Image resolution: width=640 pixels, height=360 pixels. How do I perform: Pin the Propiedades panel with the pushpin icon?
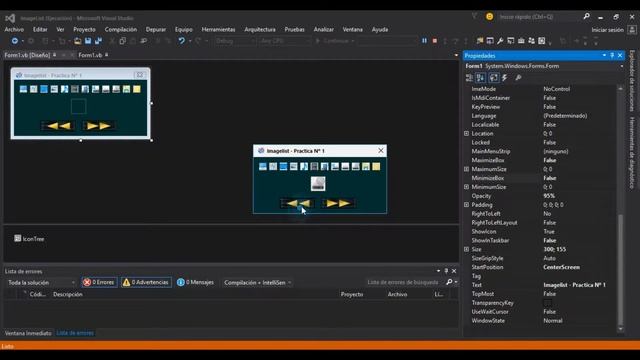pyautogui.click(x=612, y=55)
